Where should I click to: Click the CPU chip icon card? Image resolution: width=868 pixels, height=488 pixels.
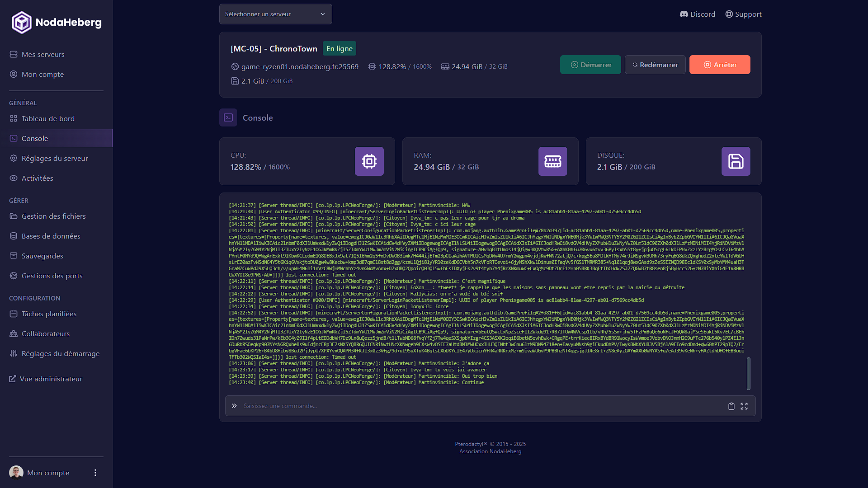click(x=369, y=161)
